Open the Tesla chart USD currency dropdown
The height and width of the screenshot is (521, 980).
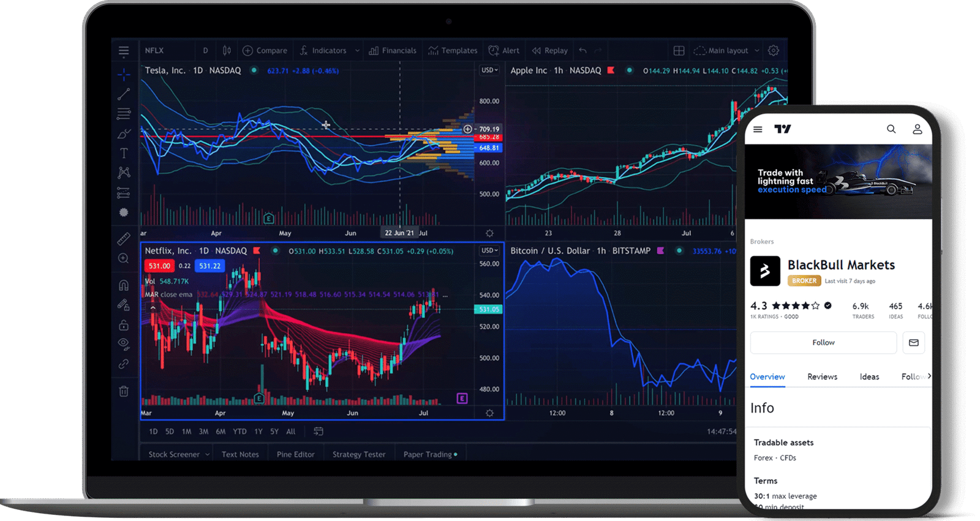coord(489,70)
